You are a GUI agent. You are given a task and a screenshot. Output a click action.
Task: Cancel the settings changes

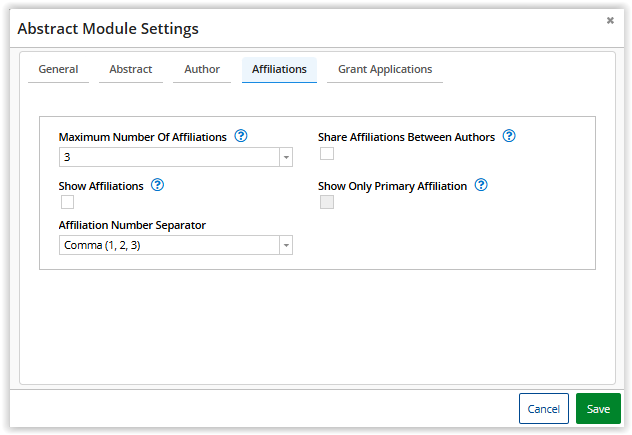[x=543, y=409]
